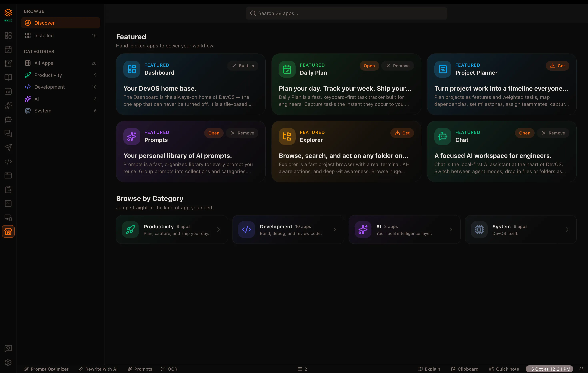Open the conversations bubble icon in rail
The width and height of the screenshot is (588, 373).
(x=8, y=133)
